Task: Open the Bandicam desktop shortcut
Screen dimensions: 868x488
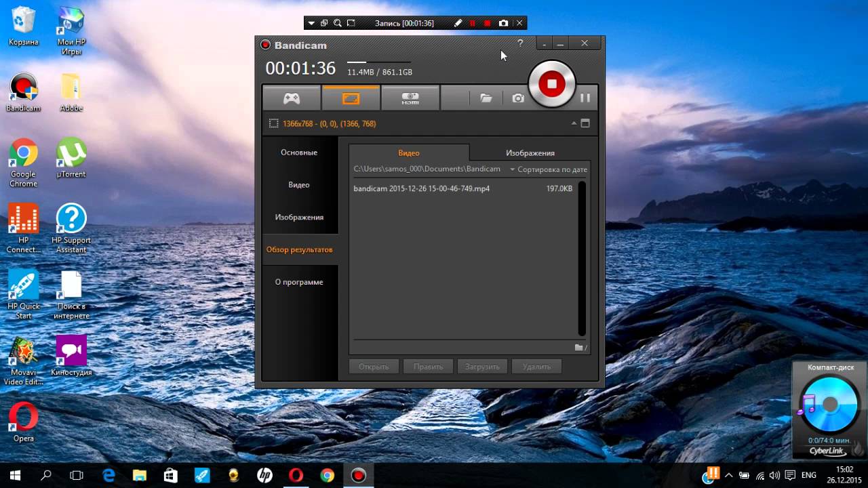Action: 24,93
